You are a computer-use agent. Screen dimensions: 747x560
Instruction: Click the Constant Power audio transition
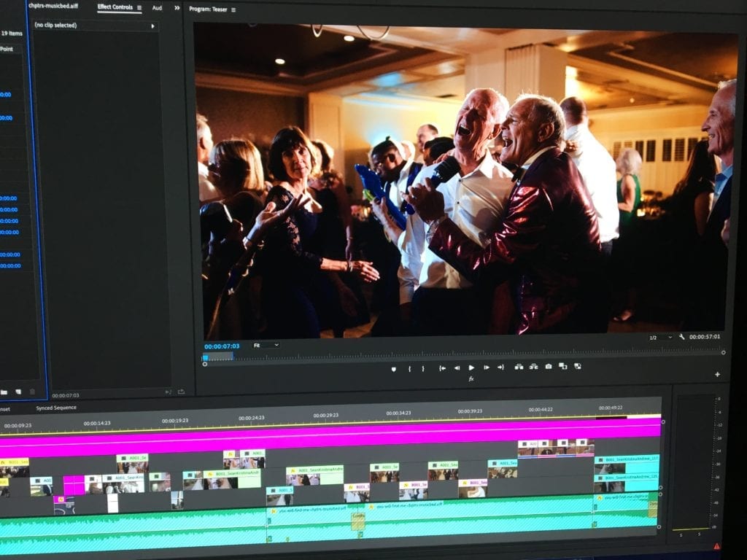[x=358, y=521]
